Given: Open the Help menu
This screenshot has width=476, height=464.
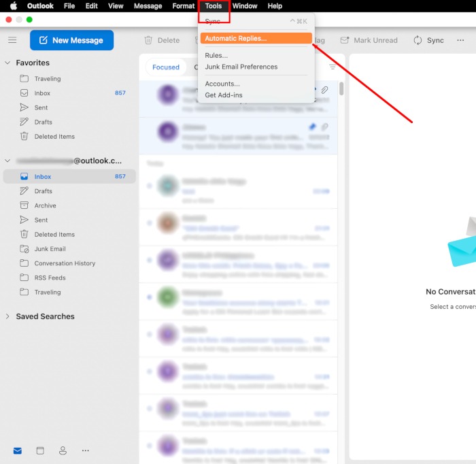Looking at the screenshot, I should 275,5.
